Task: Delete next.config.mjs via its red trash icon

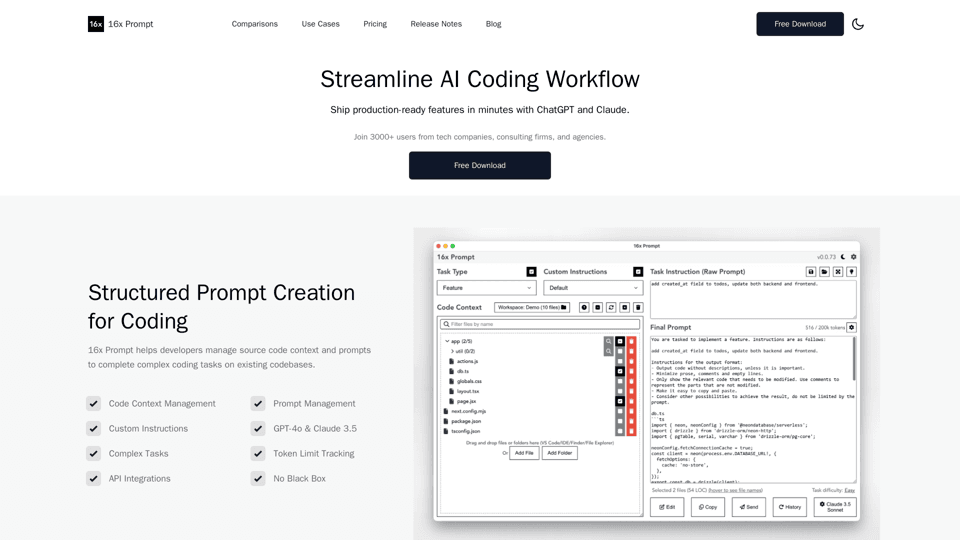Action: click(631, 411)
